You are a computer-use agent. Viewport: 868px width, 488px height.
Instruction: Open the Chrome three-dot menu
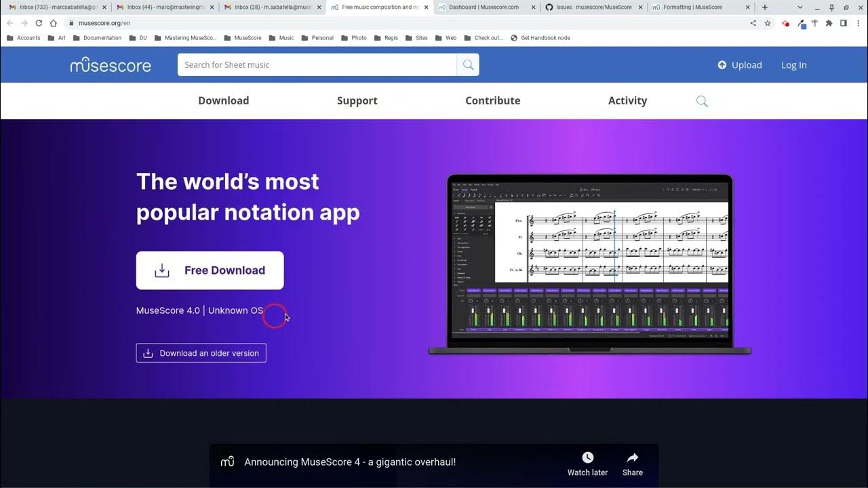pyautogui.click(x=858, y=23)
